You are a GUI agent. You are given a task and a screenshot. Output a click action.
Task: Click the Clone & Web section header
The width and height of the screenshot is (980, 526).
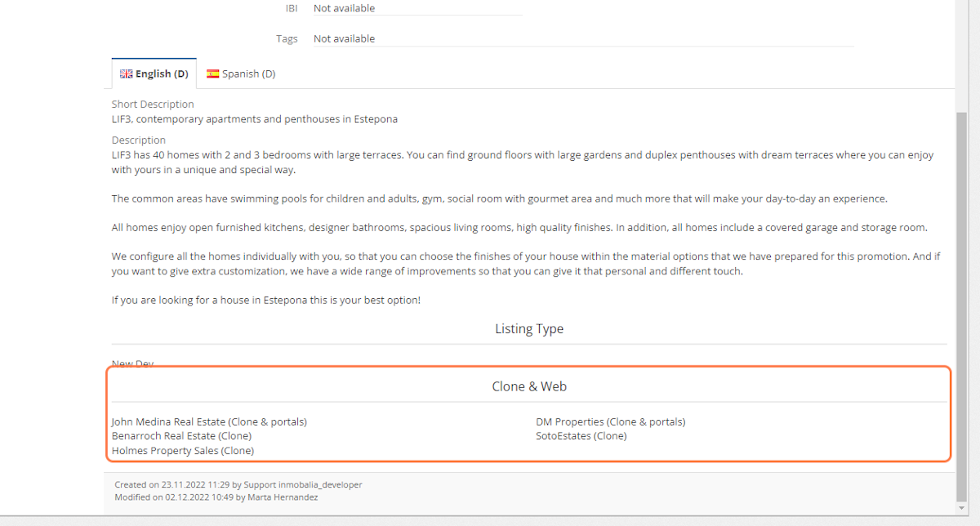pyautogui.click(x=528, y=386)
